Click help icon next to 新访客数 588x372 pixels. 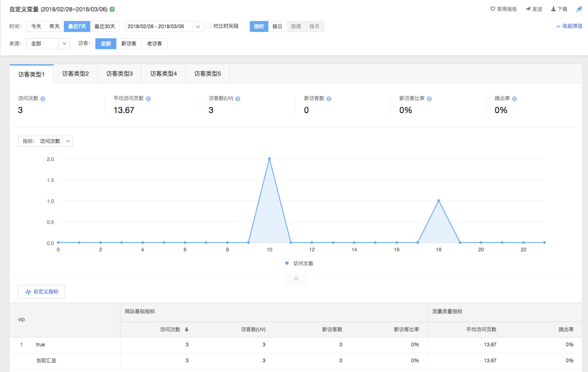[329, 99]
